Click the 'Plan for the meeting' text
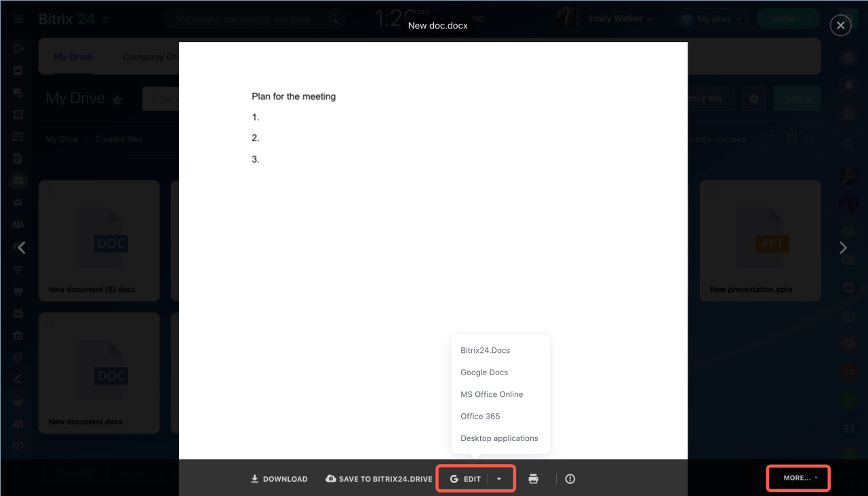This screenshot has width=868, height=496. [294, 96]
